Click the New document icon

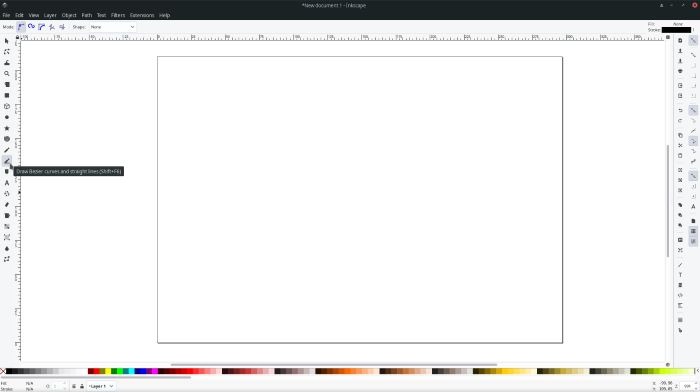click(x=680, y=41)
